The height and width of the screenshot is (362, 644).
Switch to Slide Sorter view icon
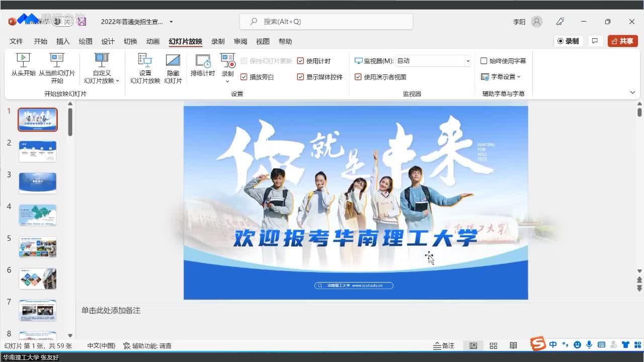pyautogui.click(x=493, y=346)
